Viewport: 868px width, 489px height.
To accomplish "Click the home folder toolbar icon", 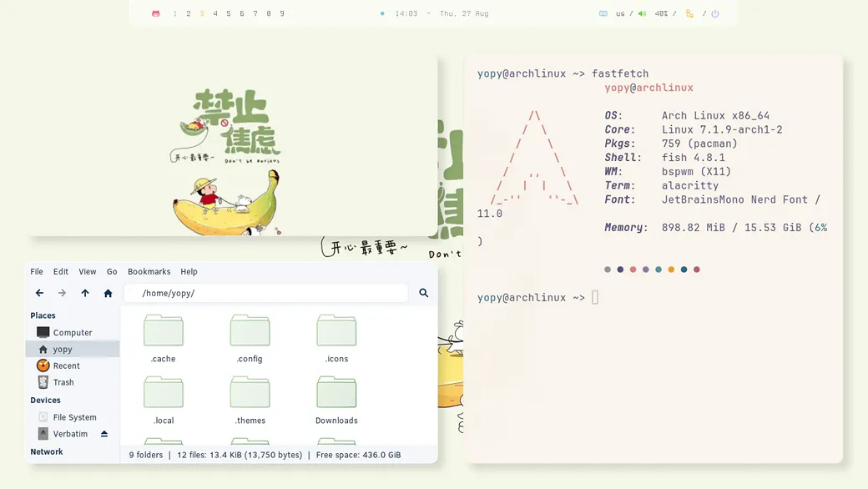I will coord(108,293).
